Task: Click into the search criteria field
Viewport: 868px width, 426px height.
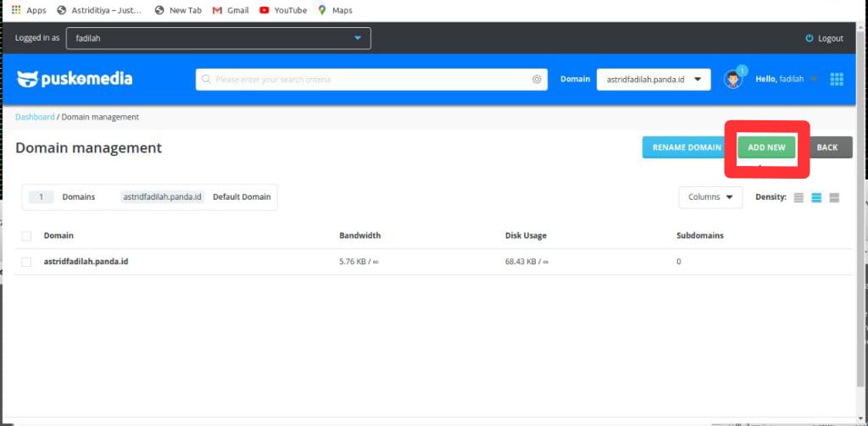Action: [x=364, y=80]
